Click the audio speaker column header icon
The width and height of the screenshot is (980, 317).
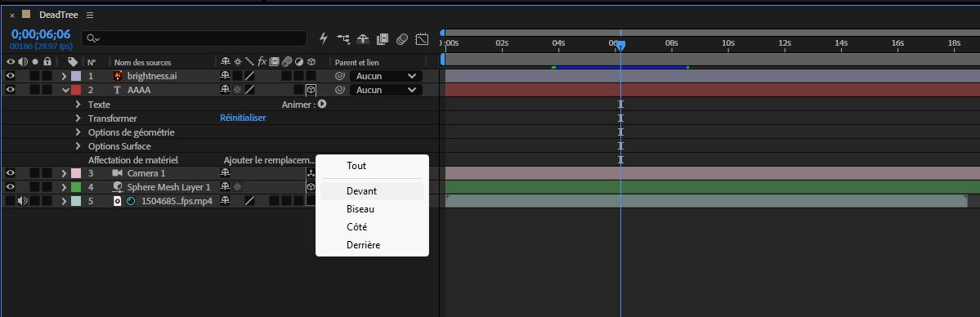23,62
